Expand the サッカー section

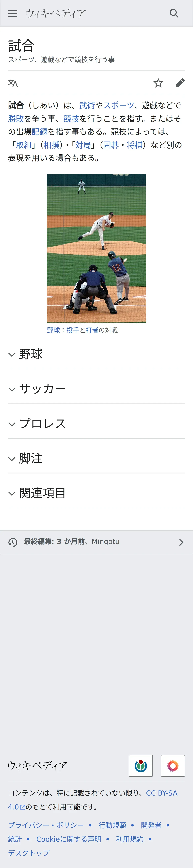[x=96, y=389]
